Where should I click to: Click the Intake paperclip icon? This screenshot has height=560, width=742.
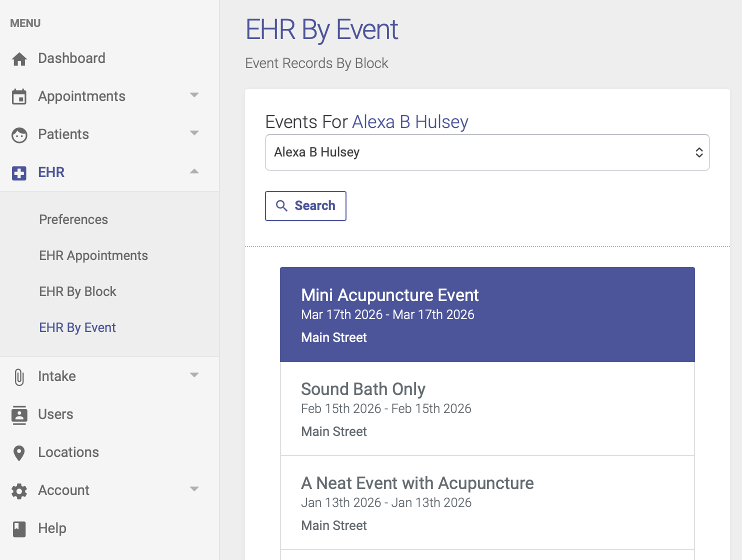(x=19, y=376)
